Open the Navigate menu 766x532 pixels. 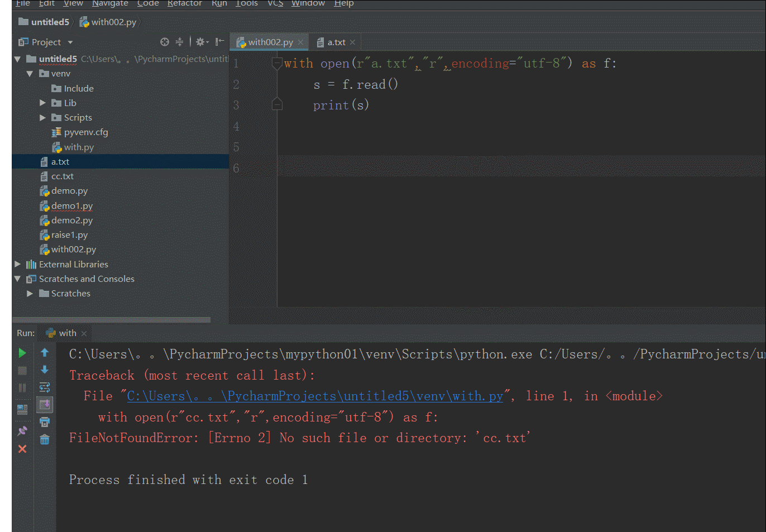point(110,3)
